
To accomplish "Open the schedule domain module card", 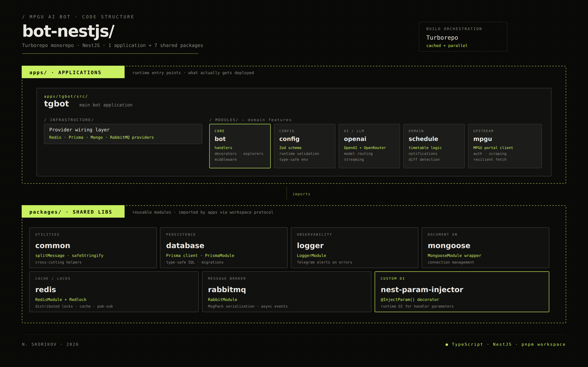I will pyautogui.click(x=434, y=146).
